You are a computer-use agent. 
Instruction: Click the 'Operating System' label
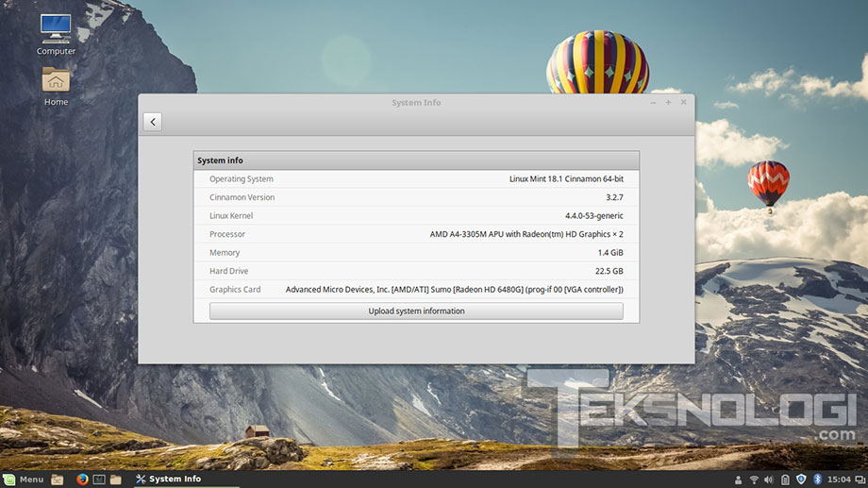242,179
